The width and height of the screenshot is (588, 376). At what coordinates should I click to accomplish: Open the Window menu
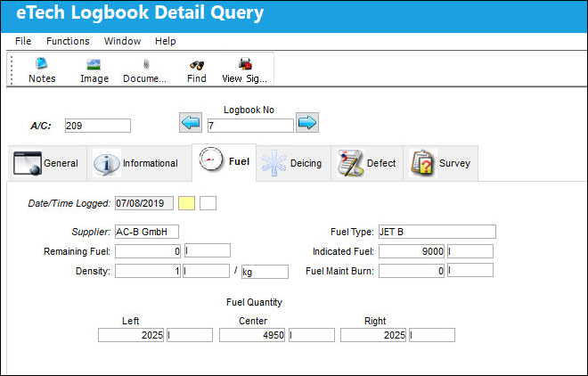pos(123,41)
